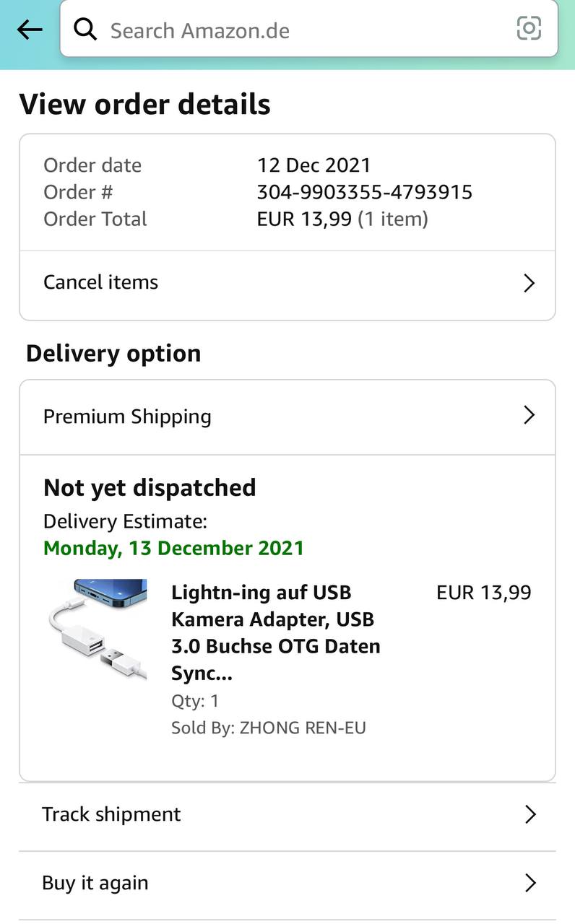The image size is (575, 924).
Task: Tap the Buy it again label
Action: click(95, 883)
